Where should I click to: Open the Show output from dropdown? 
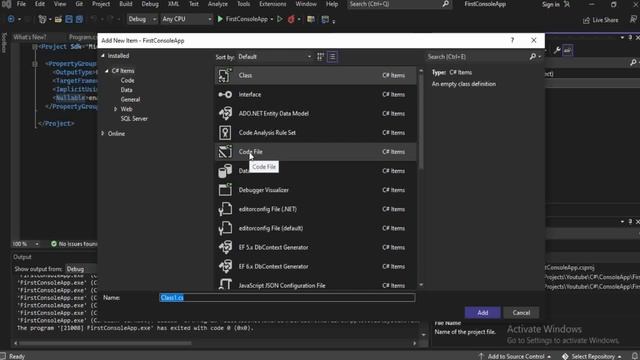point(81,269)
